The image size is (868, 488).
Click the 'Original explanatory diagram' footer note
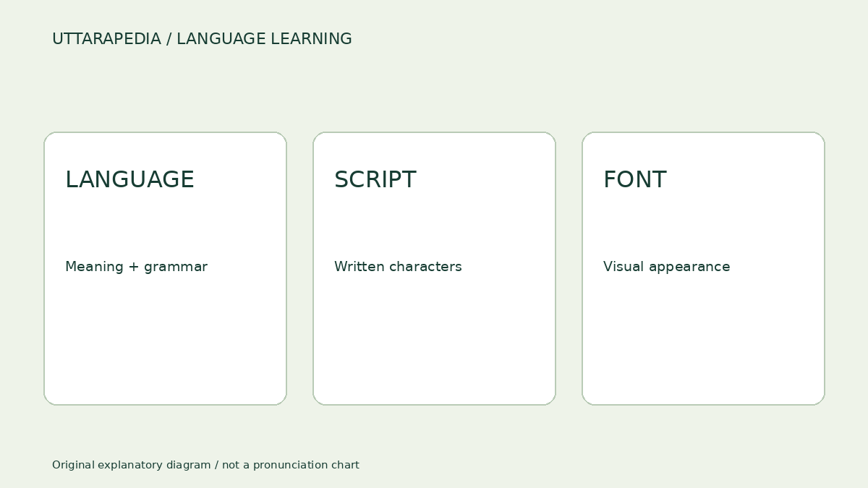[205, 465]
